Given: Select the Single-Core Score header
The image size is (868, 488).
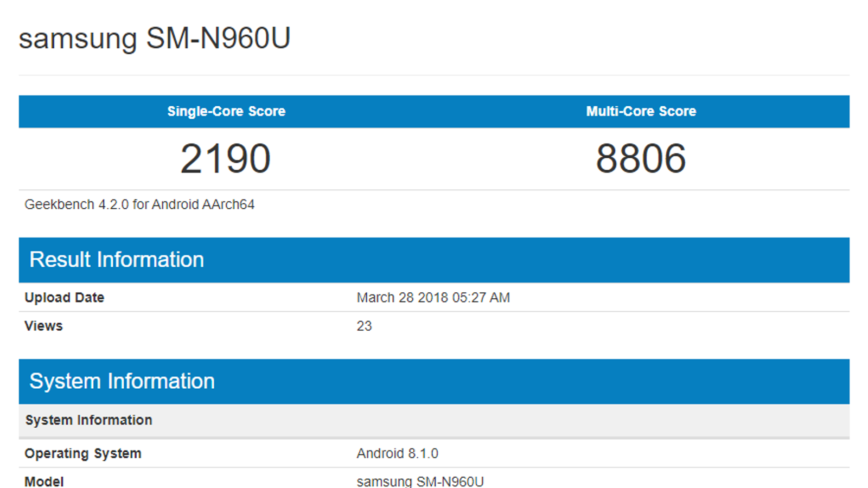Looking at the screenshot, I should 226,111.
